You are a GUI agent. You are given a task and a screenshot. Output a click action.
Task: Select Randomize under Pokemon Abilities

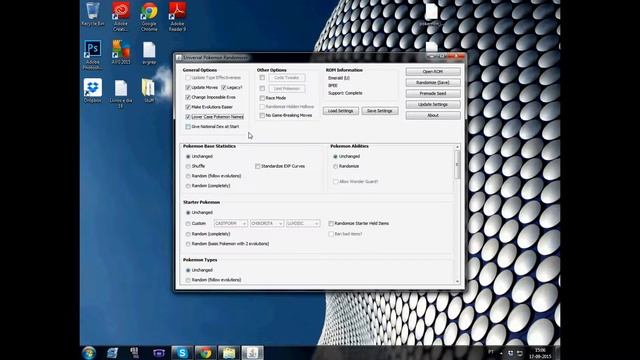(x=336, y=166)
